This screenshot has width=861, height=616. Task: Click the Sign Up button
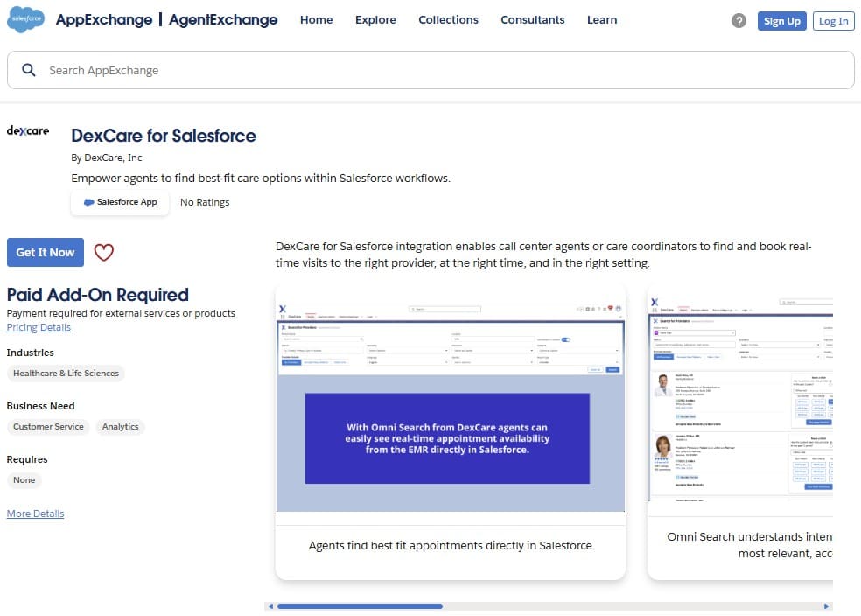point(782,21)
